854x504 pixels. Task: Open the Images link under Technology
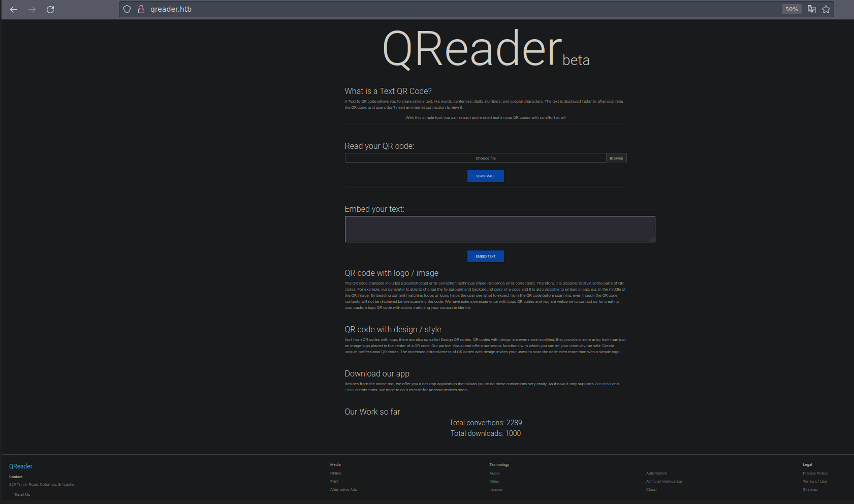pyautogui.click(x=496, y=489)
